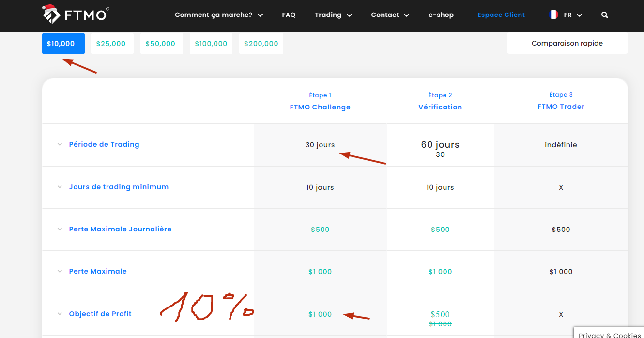644x338 pixels.
Task: Open the FAQ page
Action: (289, 15)
